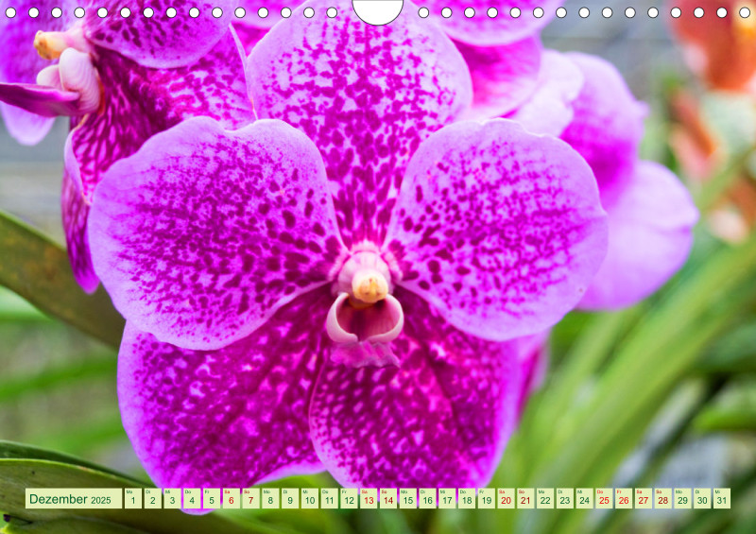Select day 3 in the calendar strip
The width and height of the screenshot is (756, 534).
point(173,498)
